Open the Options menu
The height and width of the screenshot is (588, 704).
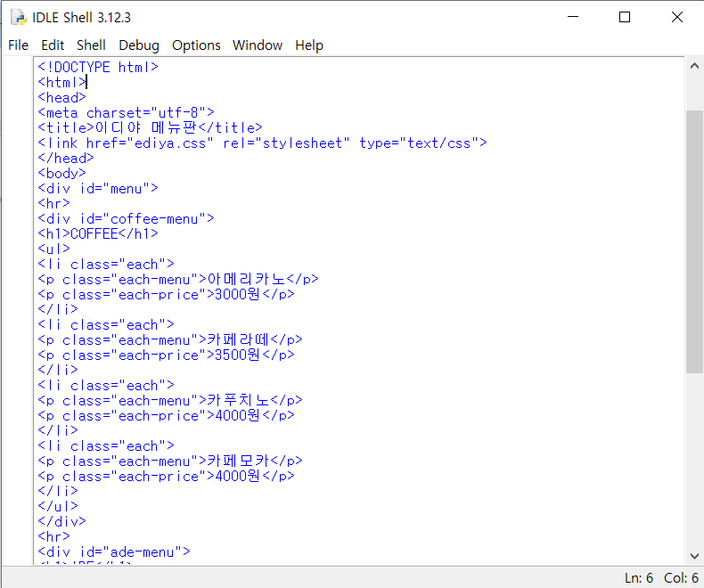click(196, 45)
